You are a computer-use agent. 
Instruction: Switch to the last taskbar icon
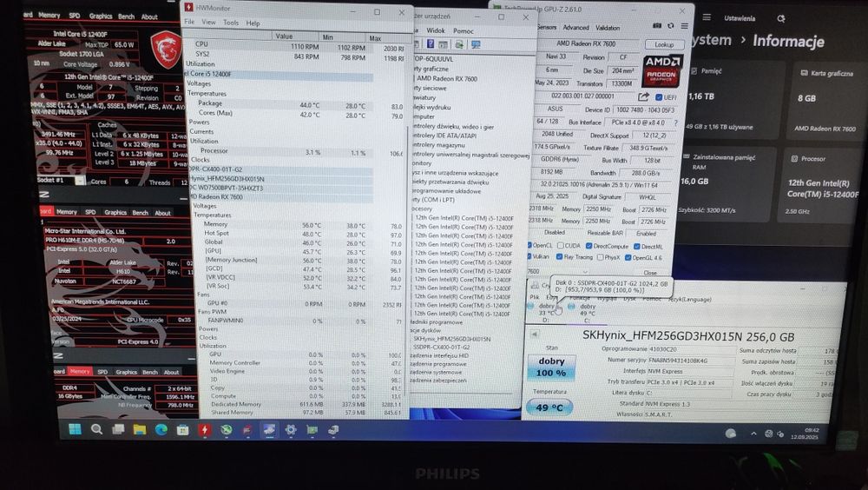pos(334,430)
